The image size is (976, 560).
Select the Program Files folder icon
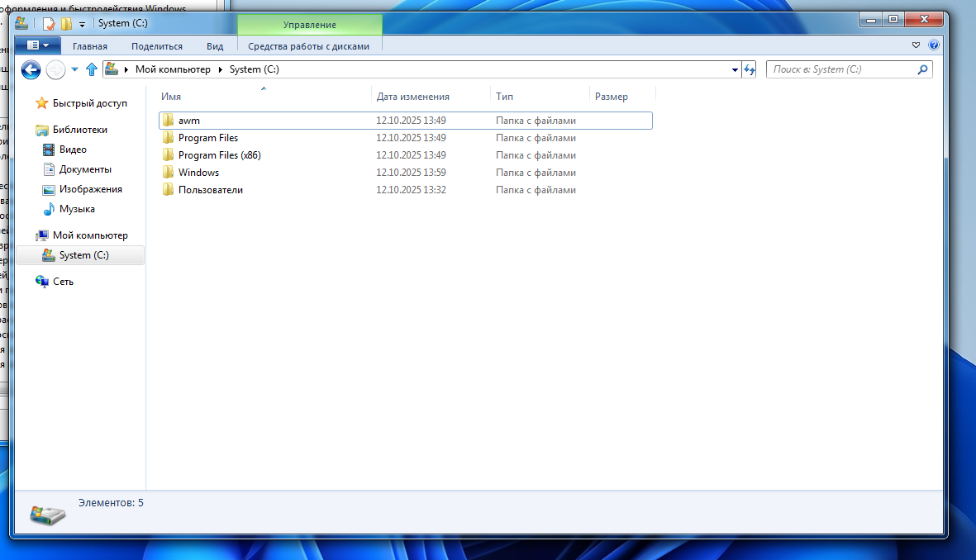(x=168, y=137)
